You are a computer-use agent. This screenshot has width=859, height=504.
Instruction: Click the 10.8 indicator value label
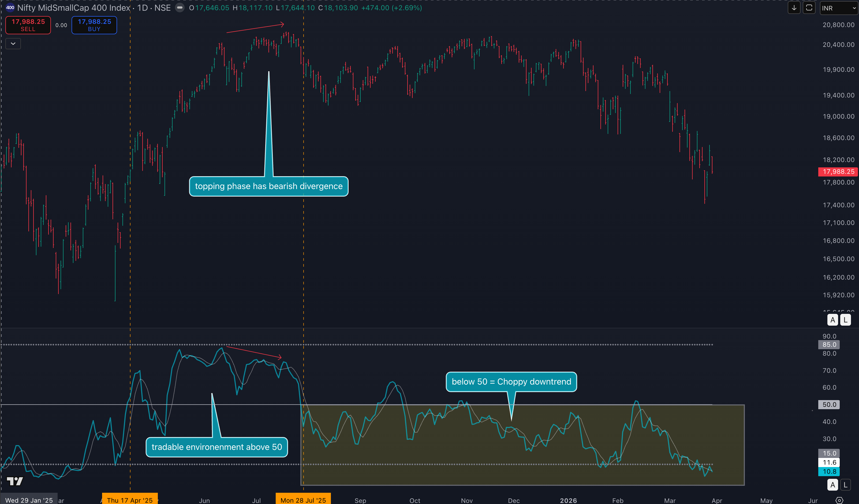tap(829, 472)
